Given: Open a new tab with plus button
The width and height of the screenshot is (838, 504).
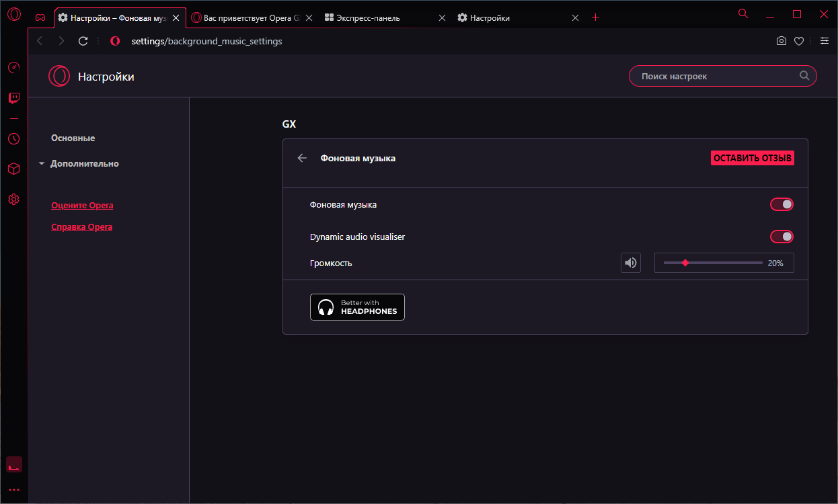Looking at the screenshot, I should (x=595, y=17).
